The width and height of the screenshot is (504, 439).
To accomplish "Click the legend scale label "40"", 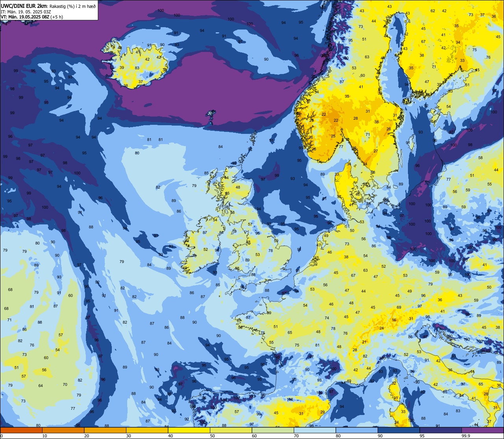I will pos(170,436).
